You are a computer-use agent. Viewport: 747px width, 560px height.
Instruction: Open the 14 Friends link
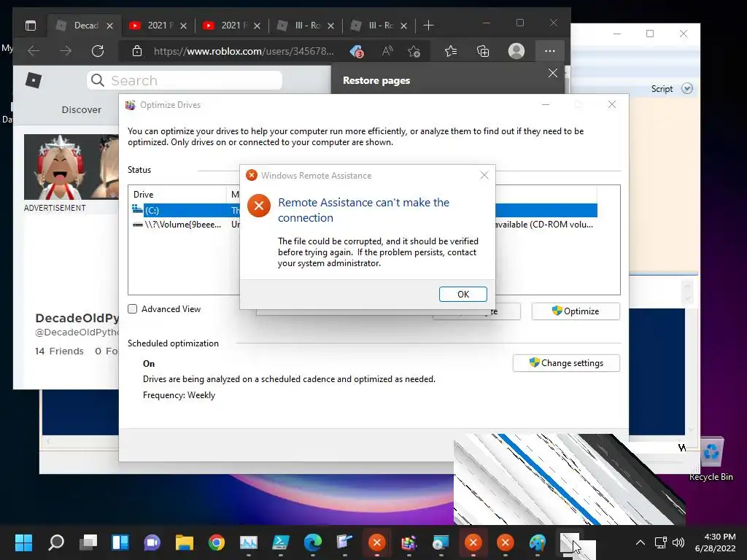(59, 351)
